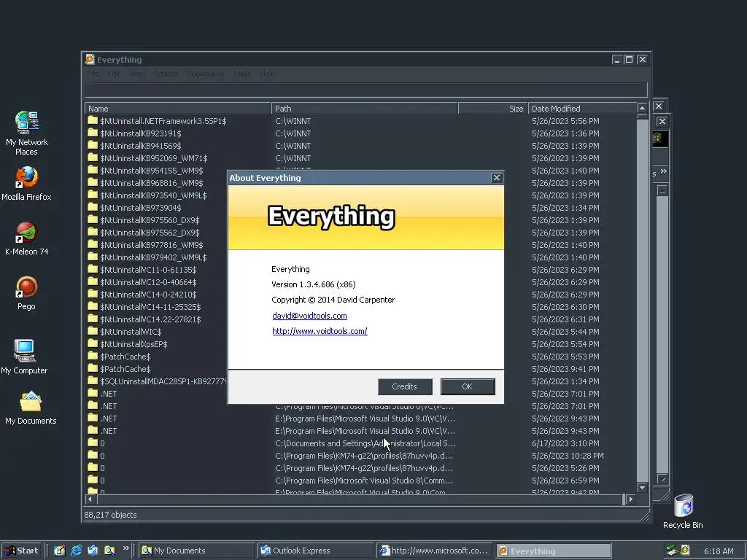The height and width of the screenshot is (560, 747).
Task: Close the About Everything dialog
Action: click(496, 178)
